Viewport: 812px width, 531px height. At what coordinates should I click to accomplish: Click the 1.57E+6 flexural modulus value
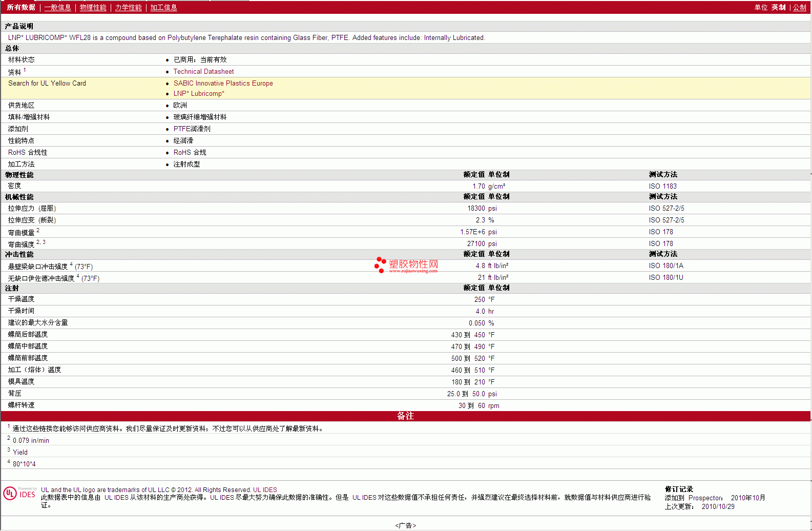coord(472,232)
